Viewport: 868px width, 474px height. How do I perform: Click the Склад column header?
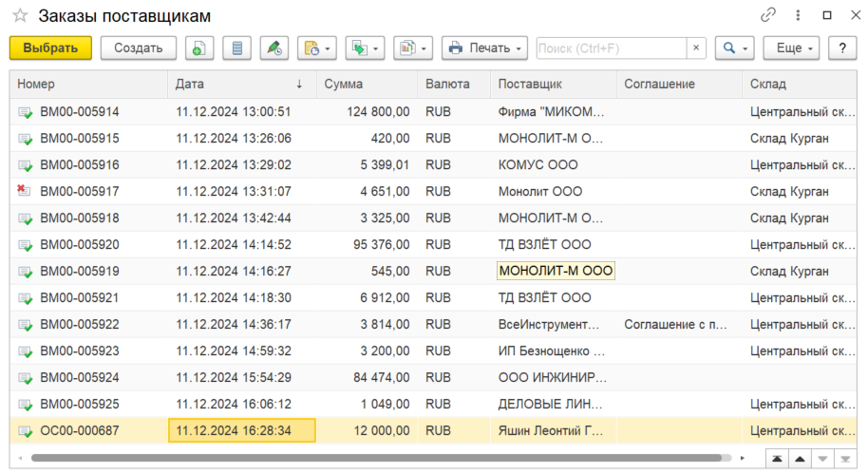(800, 85)
